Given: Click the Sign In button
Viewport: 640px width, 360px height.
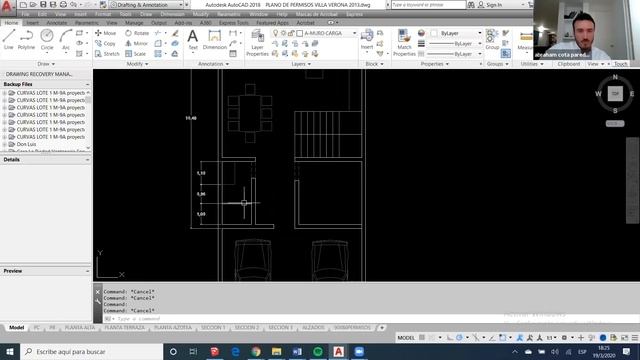Looking at the screenshot, I should [490, 5].
